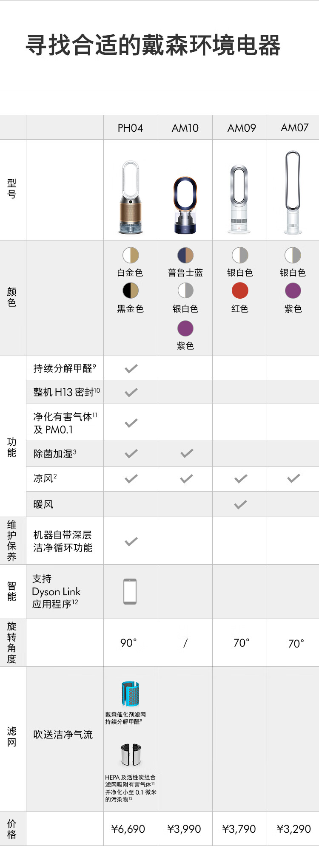Screen dimensions: 319x868
Task: Click the PH04 price ¥6,690
Action: [128, 829]
